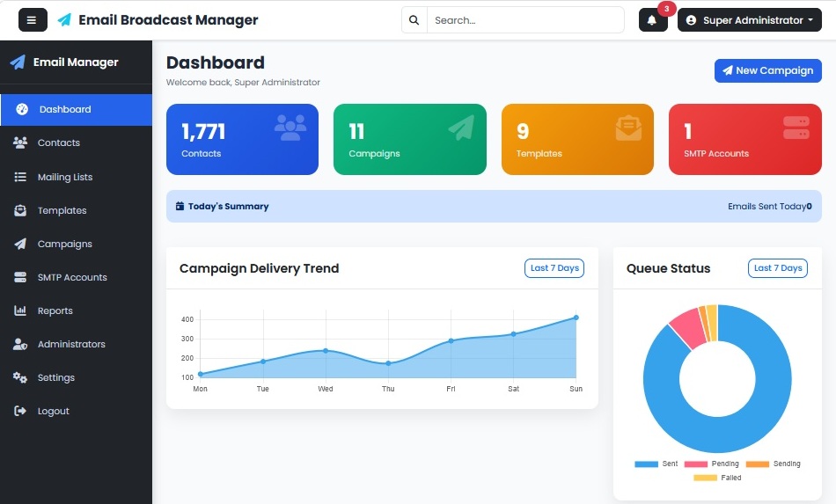This screenshot has height=504, width=836.
Task: Open the 9 Templates stat card
Action: [577, 139]
